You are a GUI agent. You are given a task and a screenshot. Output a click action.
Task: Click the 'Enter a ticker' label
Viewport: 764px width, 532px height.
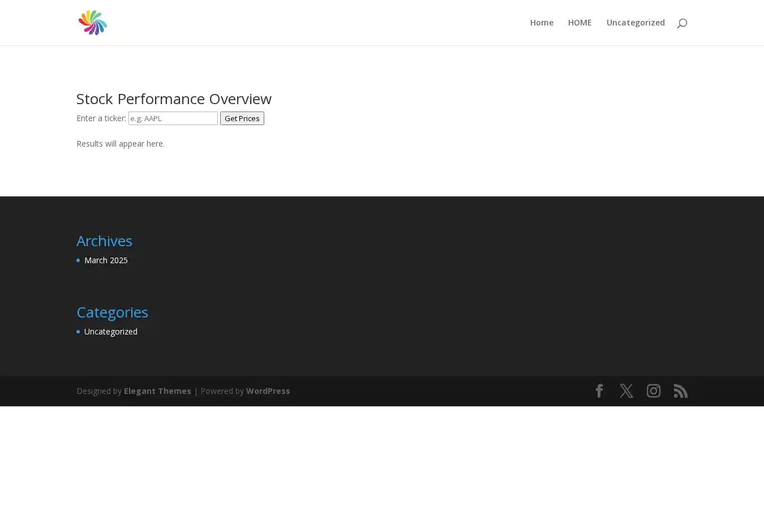pyautogui.click(x=101, y=118)
